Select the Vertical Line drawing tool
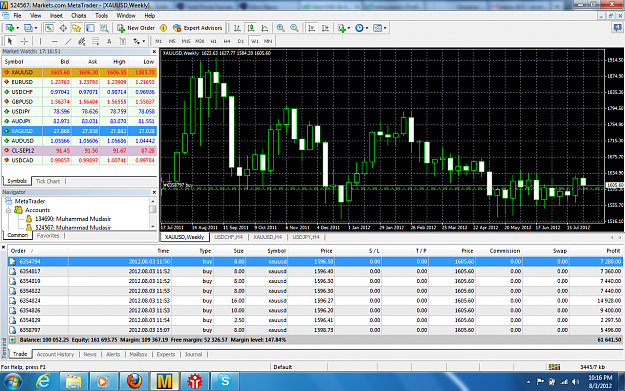The image size is (625, 391). (40, 41)
